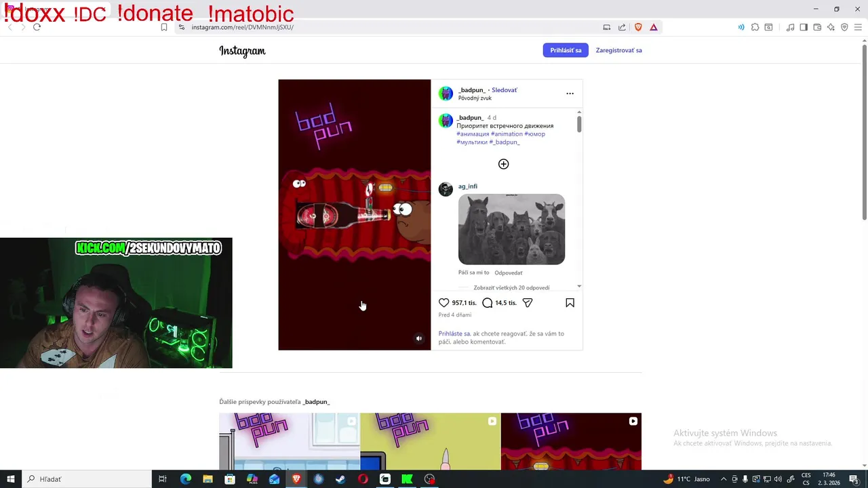Click Páči sa mi to on the comment
The width and height of the screenshot is (868, 488).
(x=473, y=272)
